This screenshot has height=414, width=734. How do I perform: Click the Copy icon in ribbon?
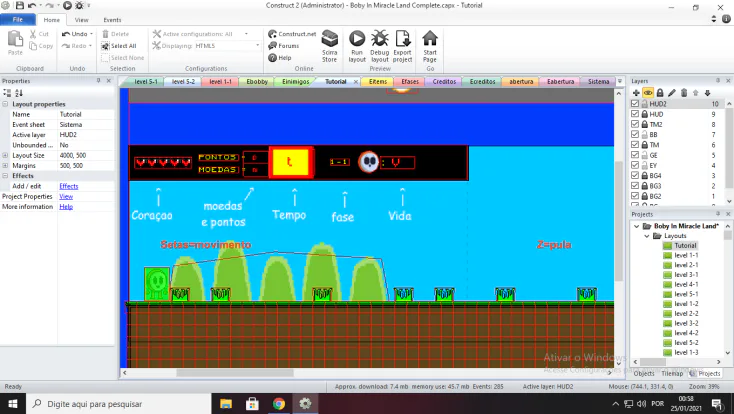[x=33, y=46]
